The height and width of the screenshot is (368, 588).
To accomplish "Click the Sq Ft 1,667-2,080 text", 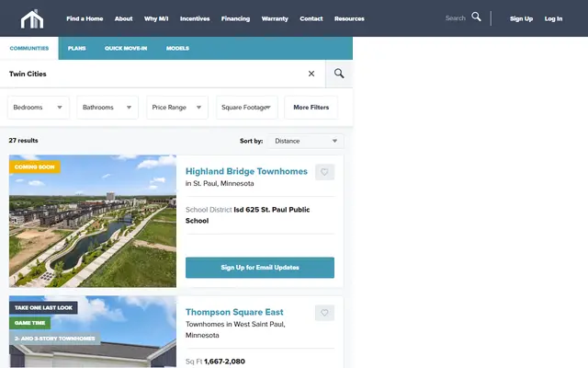I will point(215,362).
